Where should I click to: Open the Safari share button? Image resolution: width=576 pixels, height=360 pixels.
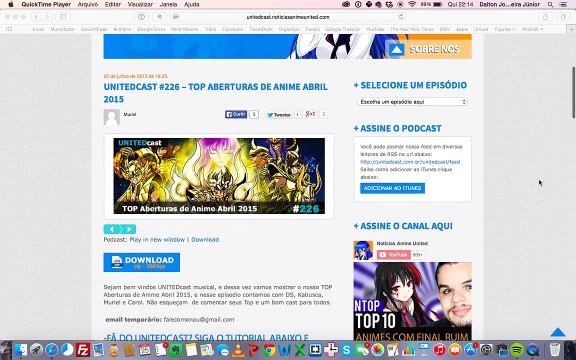(x=546, y=17)
